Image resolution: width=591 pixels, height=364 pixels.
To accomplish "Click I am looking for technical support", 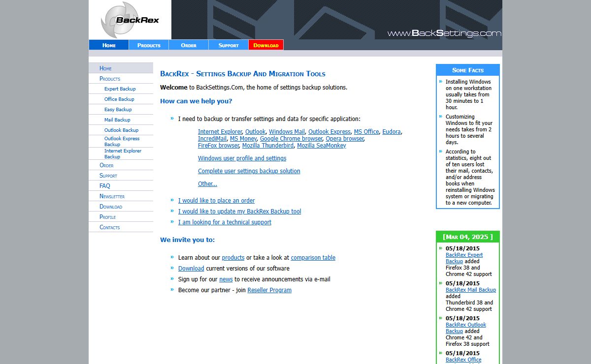I will tap(225, 222).
